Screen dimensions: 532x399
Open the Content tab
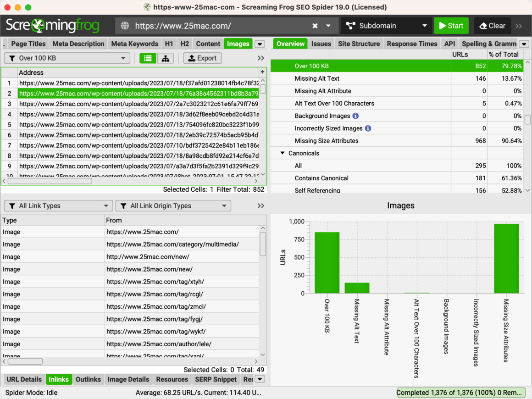(x=208, y=44)
